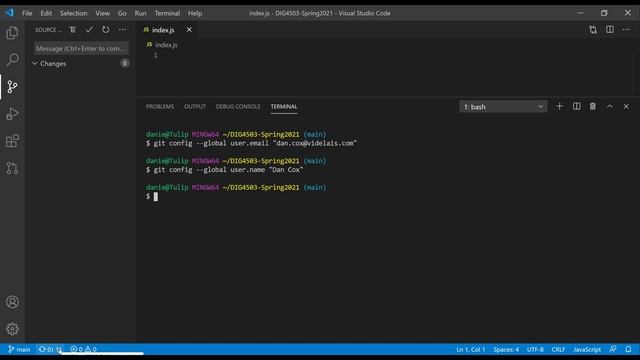The image size is (640, 360).
Task: Click line 1 in the editor
Action: (155, 55)
